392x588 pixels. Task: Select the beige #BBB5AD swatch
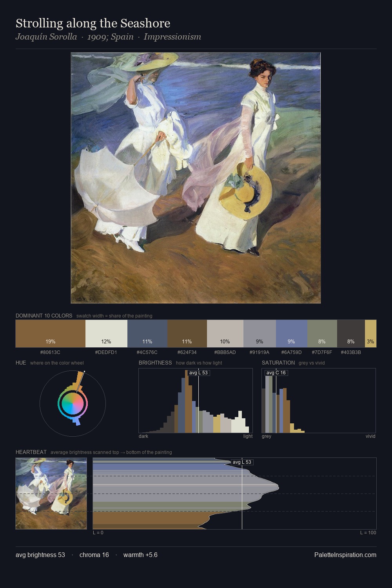pos(225,334)
